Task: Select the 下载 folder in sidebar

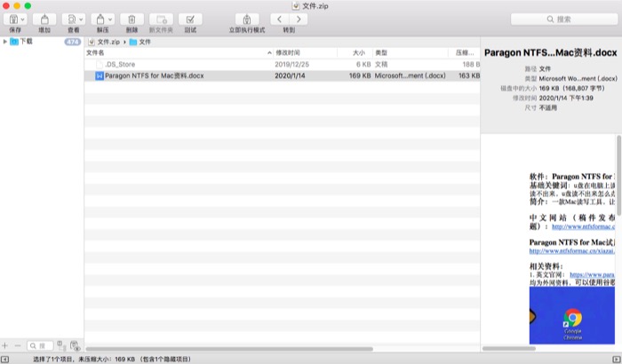Action: [x=21, y=41]
